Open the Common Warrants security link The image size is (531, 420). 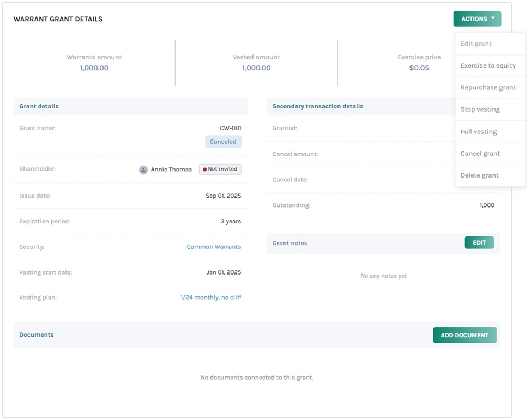tap(214, 247)
